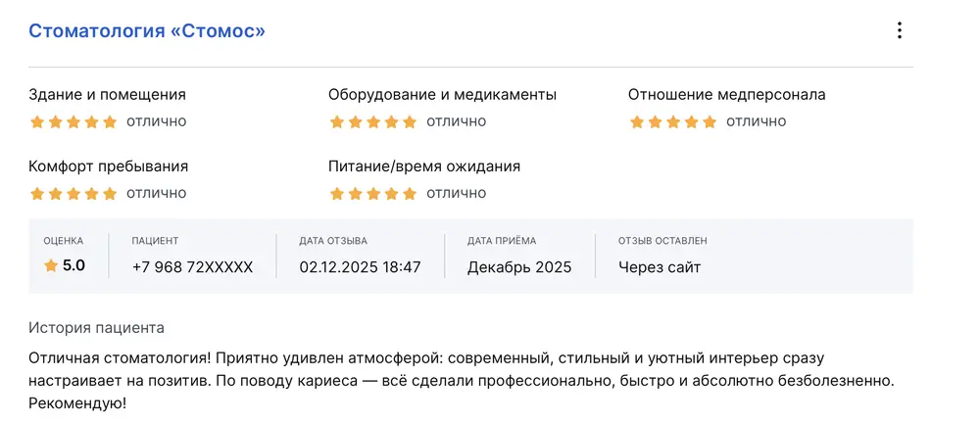Click the stars under Комфорт пребывания
Screen dimensions: 980x423
click(73, 194)
